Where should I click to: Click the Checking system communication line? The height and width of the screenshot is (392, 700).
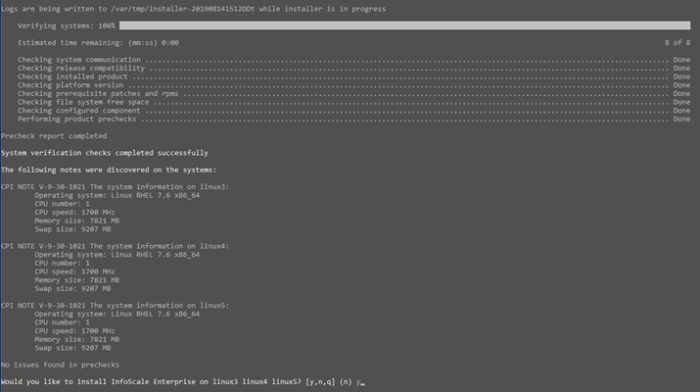coord(354,60)
